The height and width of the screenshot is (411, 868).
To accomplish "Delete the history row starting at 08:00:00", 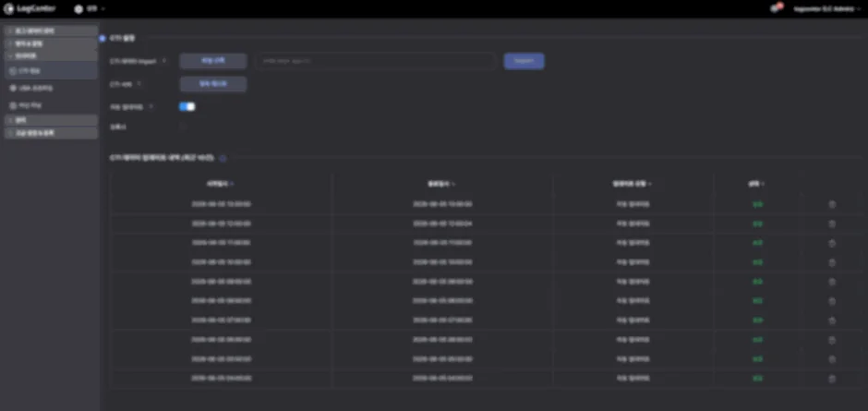I will click(831, 301).
